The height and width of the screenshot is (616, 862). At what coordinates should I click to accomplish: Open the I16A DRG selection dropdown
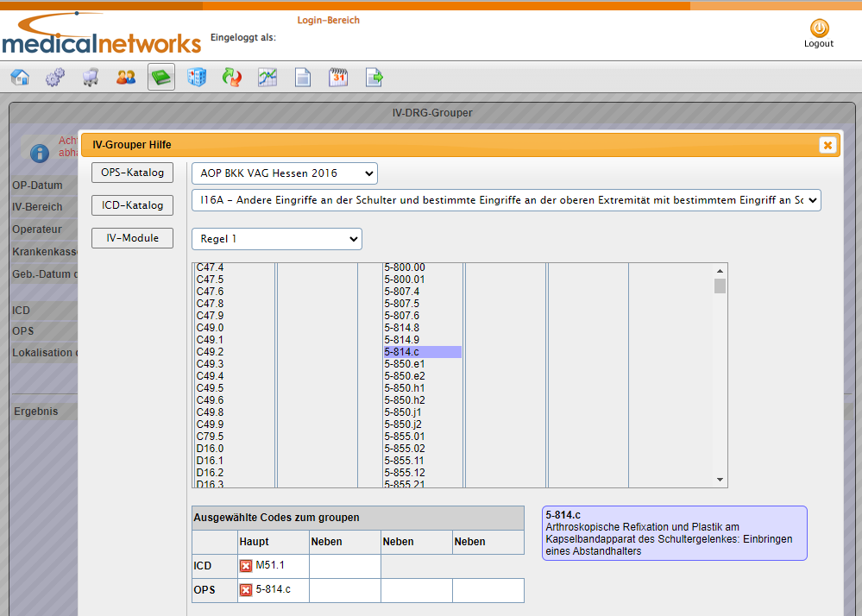(507, 200)
